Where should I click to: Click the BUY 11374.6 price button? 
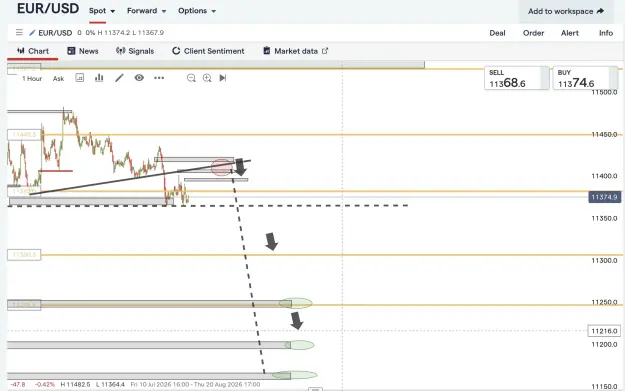coord(585,78)
